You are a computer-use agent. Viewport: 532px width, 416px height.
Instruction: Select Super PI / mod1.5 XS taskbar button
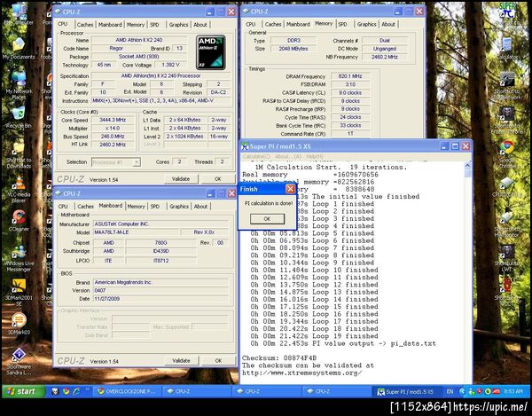[x=406, y=391]
